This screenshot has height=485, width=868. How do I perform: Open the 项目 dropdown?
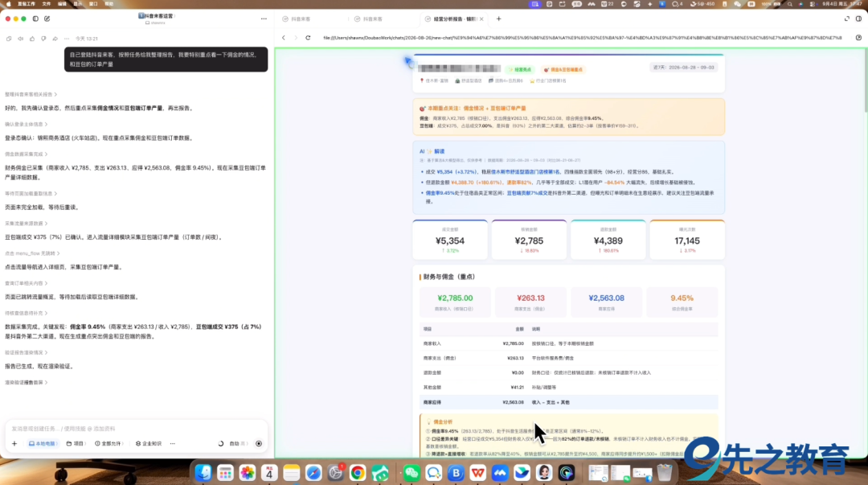76,443
